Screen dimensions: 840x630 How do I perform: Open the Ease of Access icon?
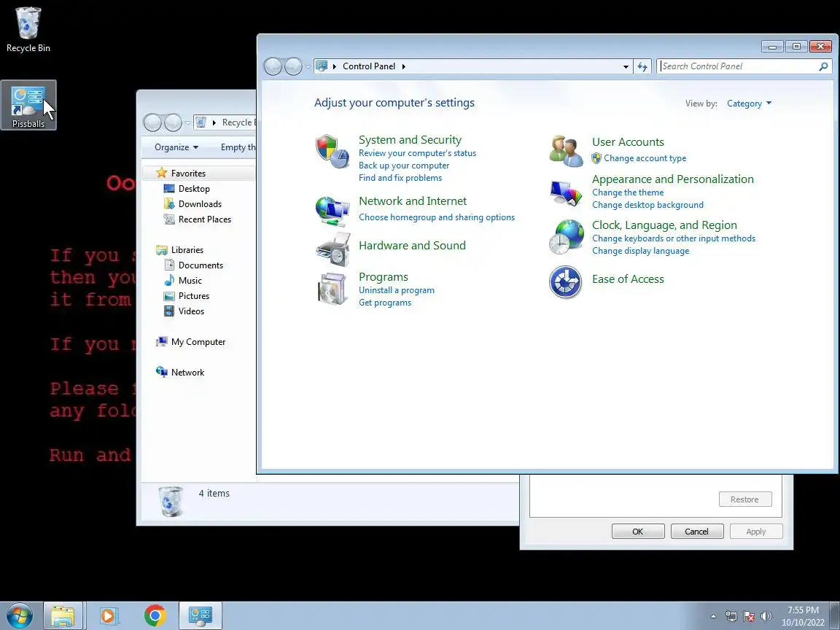click(x=566, y=281)
